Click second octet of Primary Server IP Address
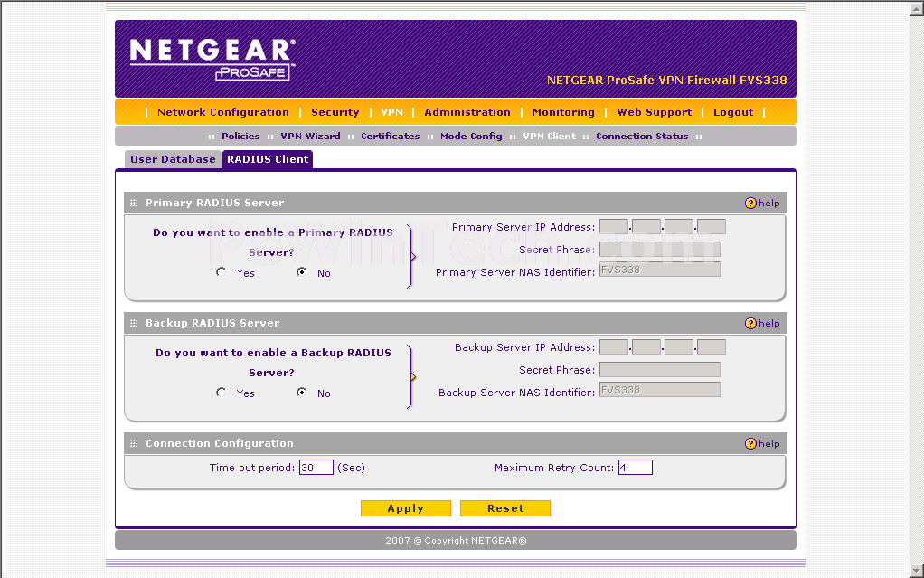The image size is (924, 578). click(x=646, y=227)
